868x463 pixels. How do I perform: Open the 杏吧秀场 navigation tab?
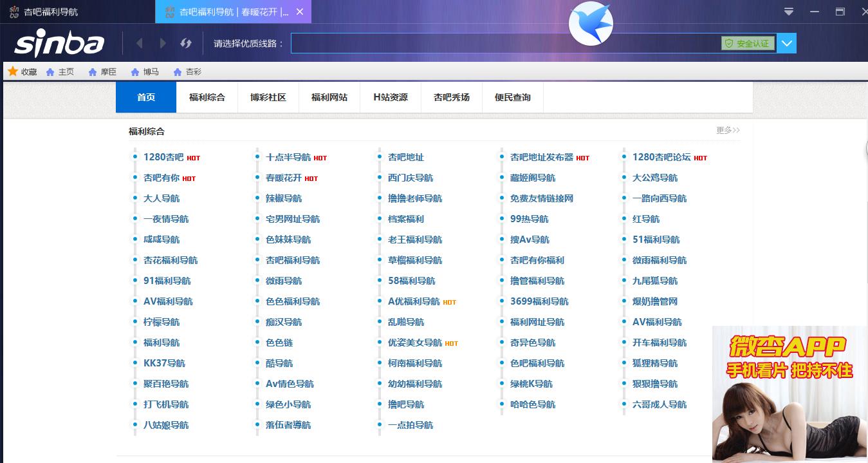pos(452,97)
